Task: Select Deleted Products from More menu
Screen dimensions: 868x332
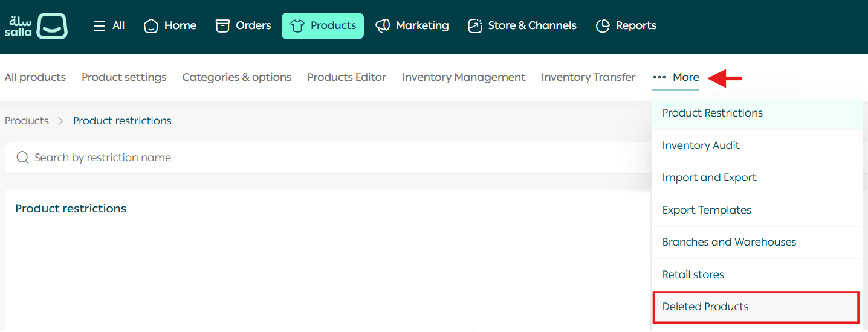Action: (x=705, y=307)
